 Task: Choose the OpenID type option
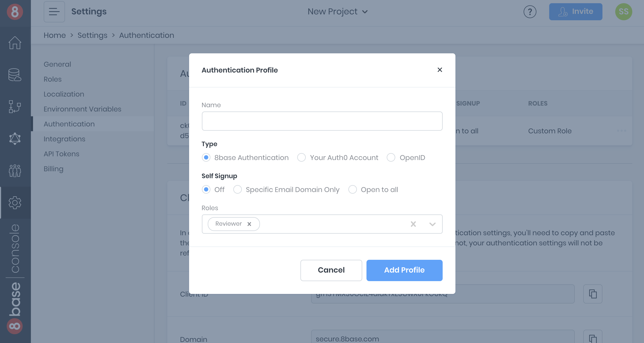pos(391,158)
